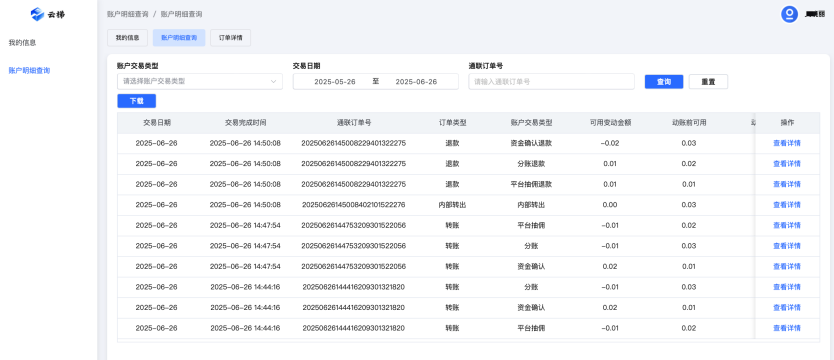This screenshot has height=360, width=834.
Task: Click order number 202506261450084021015222276
Action: [354, 205]
